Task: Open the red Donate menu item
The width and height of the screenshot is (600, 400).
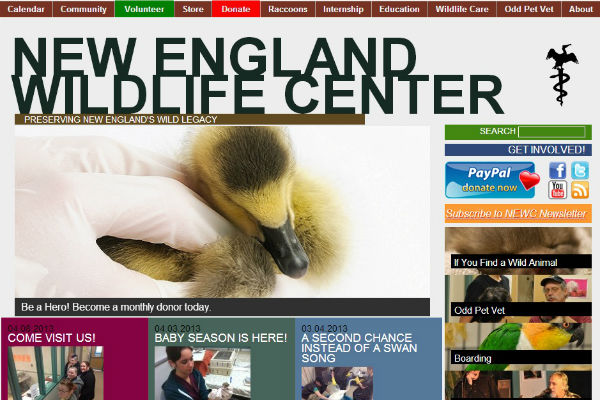Action: click(x=236, y=9)
